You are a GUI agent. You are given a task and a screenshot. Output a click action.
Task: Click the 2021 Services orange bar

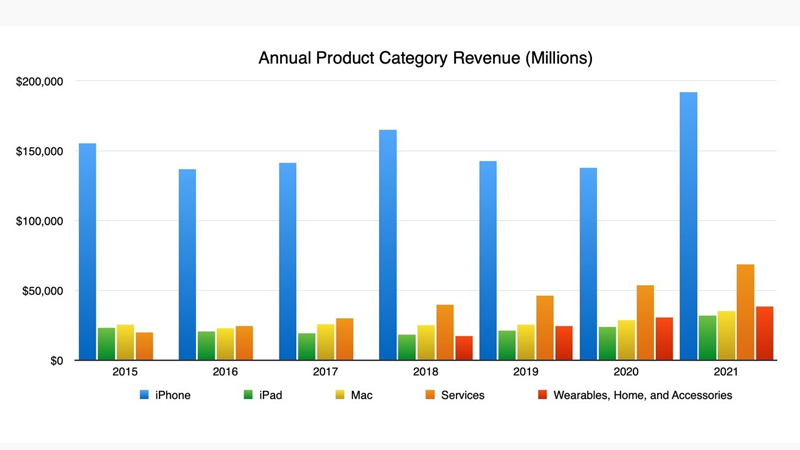(745, 312)
